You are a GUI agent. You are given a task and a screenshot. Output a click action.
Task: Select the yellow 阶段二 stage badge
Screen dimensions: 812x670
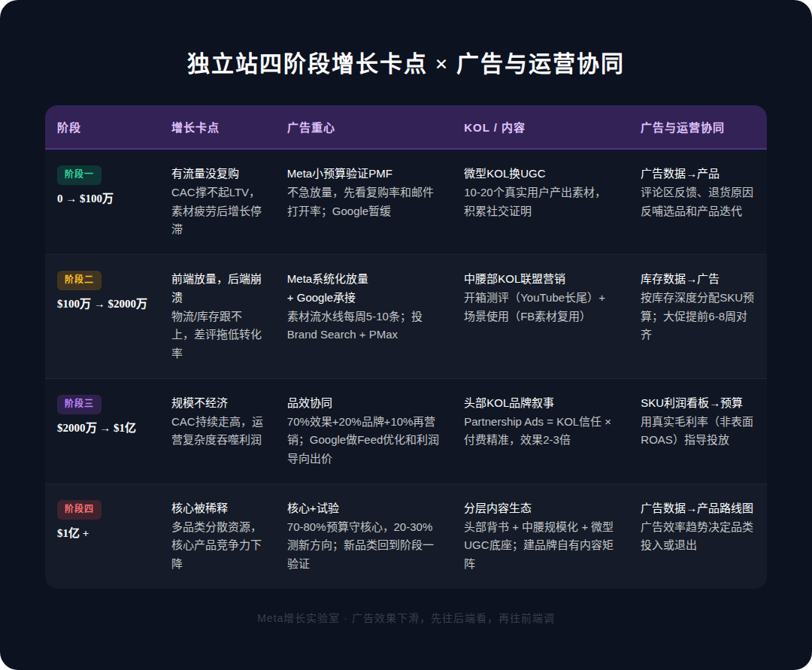point(79,280)
